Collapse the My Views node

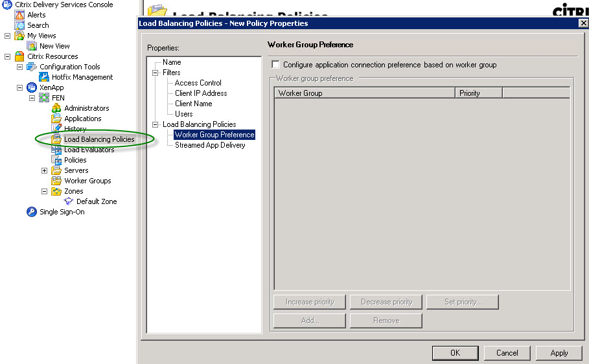coord(7,36)
